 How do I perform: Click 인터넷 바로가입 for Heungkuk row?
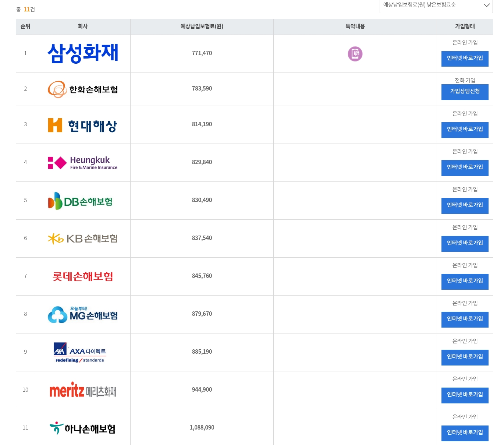(x=465, y=167)
